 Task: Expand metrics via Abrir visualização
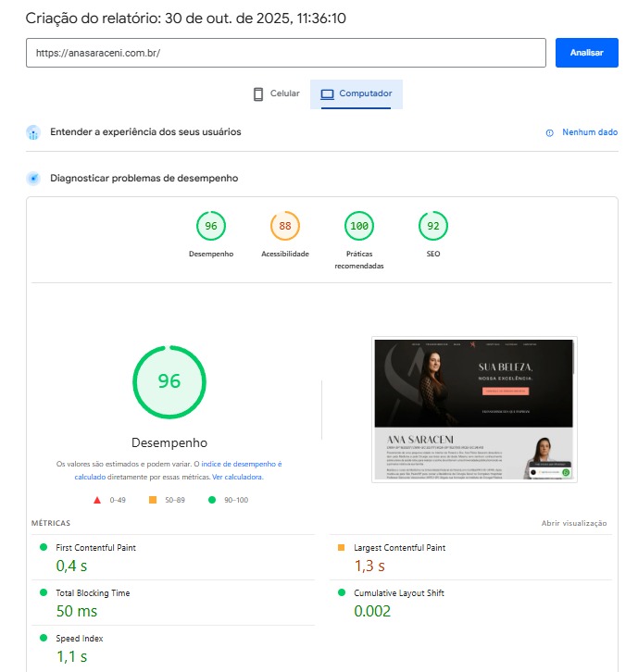[574, 524]
